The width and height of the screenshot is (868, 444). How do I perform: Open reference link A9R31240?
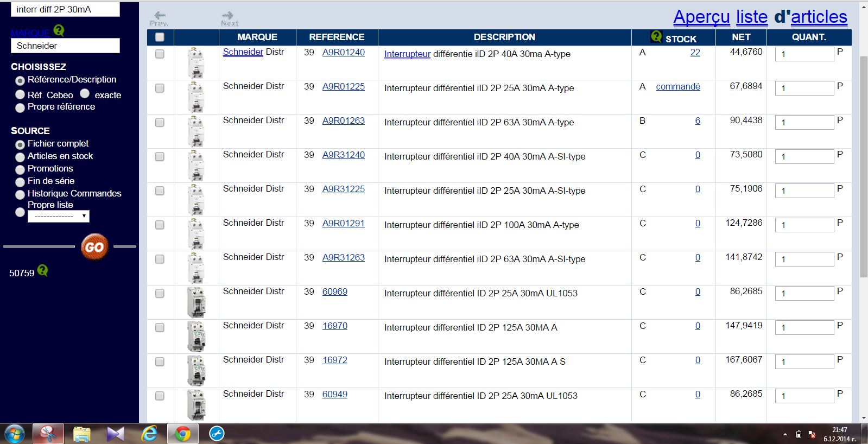click(x=343, y=155)
